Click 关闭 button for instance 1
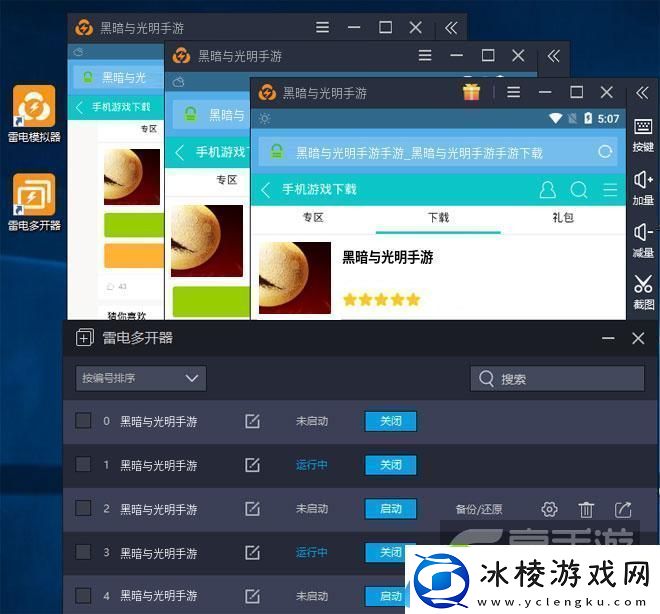The image size is (660, 614). point(391,465)
